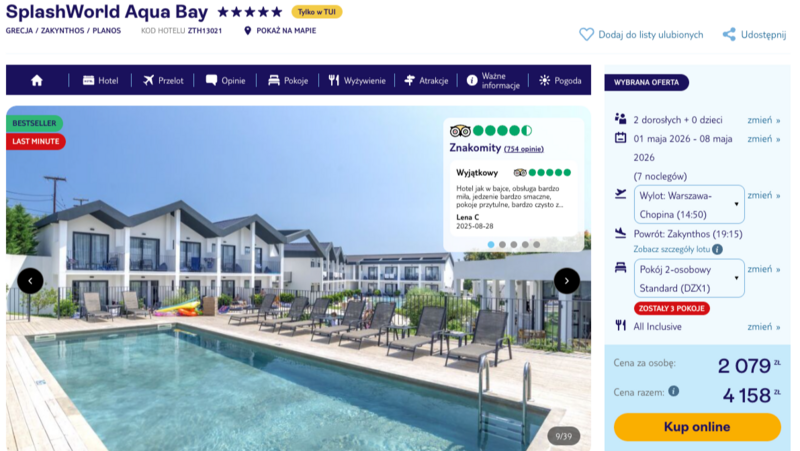Show next photo with right arrow
Viewport: 800px width, 451px height.
point(566,281)
